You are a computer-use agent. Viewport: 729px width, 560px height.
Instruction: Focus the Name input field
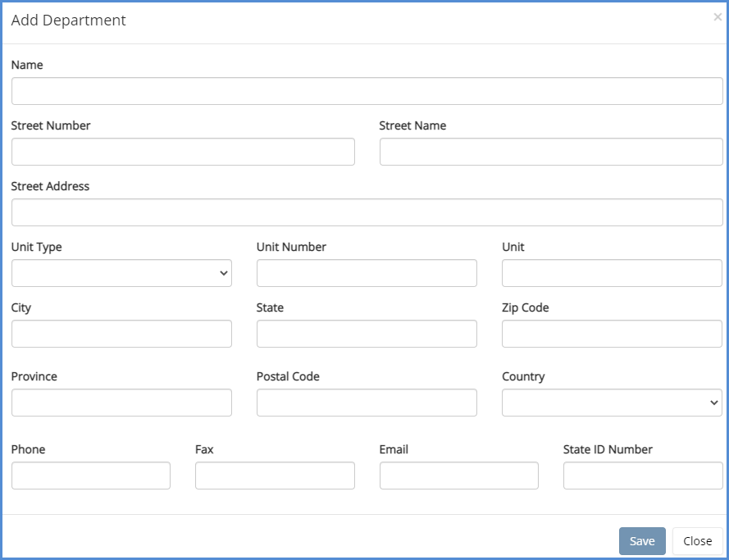pos(367,91)
